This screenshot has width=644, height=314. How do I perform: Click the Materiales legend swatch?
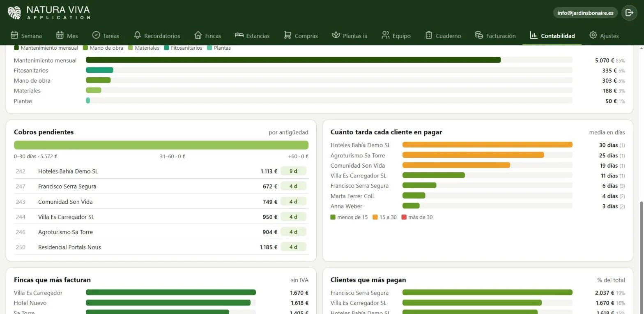[x=131, y=48]
